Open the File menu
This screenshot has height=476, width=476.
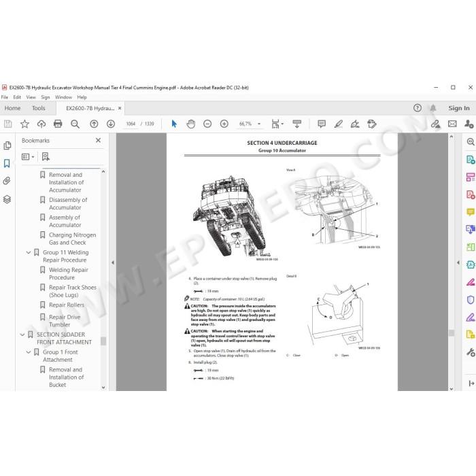5,97
